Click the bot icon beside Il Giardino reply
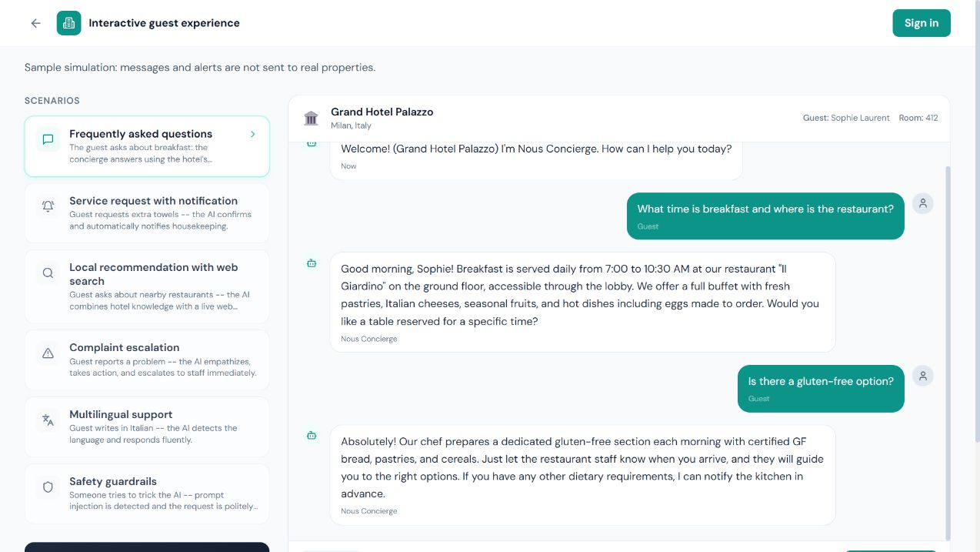Viewport: 980px width, 552px height. (312, 263)
